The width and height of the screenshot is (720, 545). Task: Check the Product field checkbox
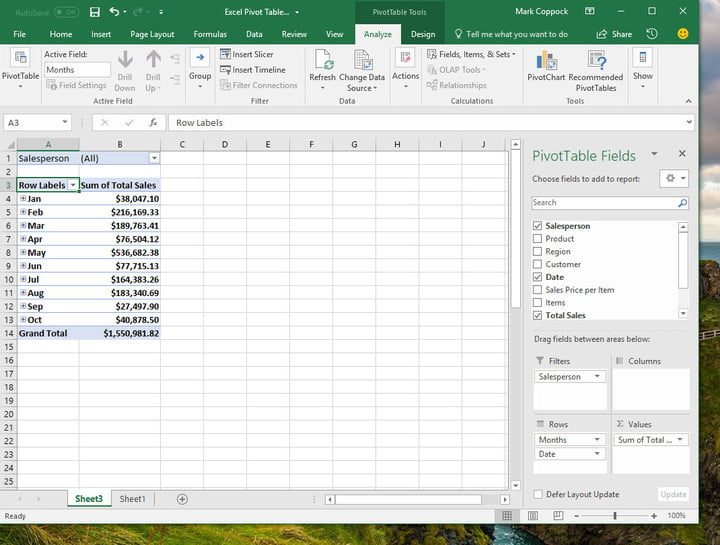pos(538,239)
